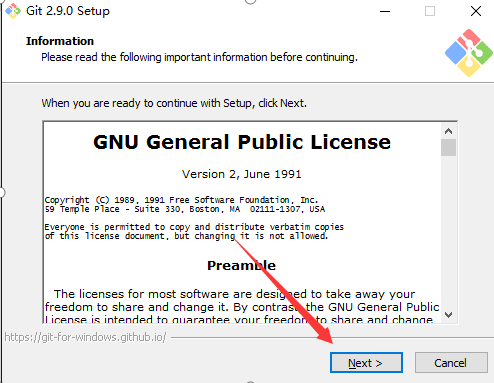
Task: Click the license scrollbar down arrow
Action: pyautogui.click(x=448, y=314)
